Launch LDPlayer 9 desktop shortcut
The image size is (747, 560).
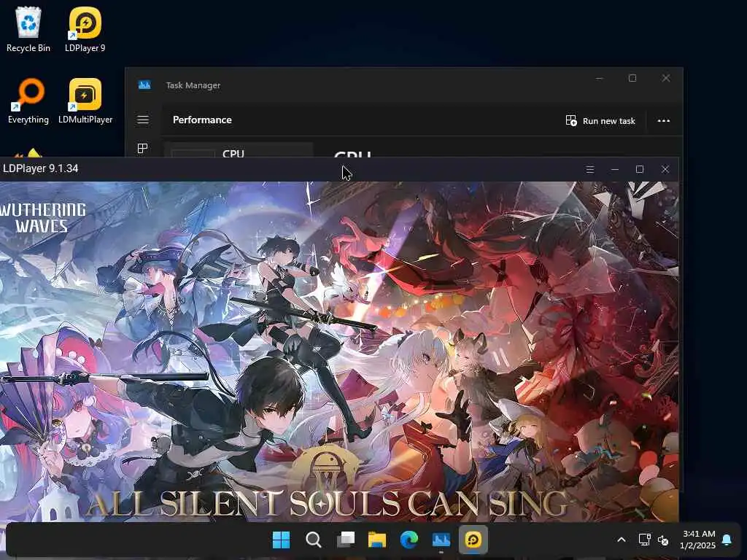[x=85, y=29]
